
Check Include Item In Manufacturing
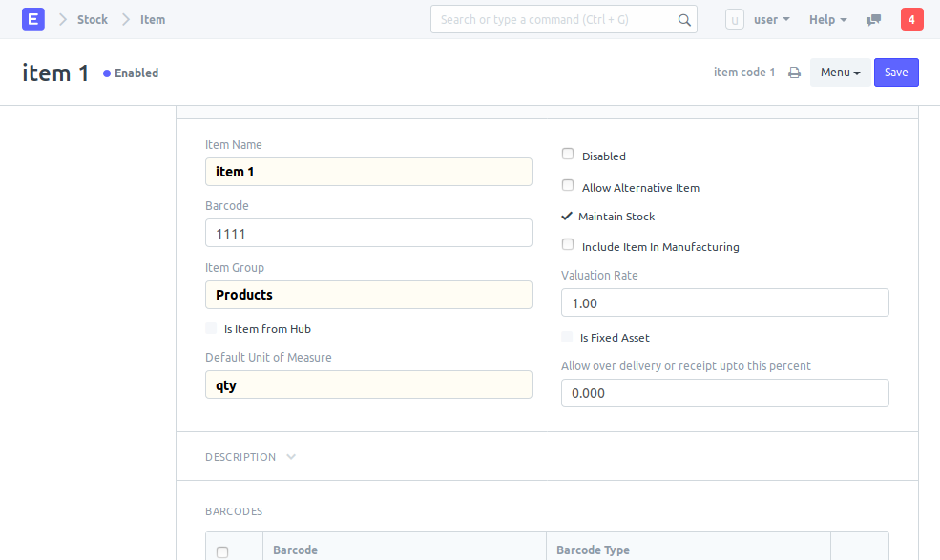(x=568, y=245)
